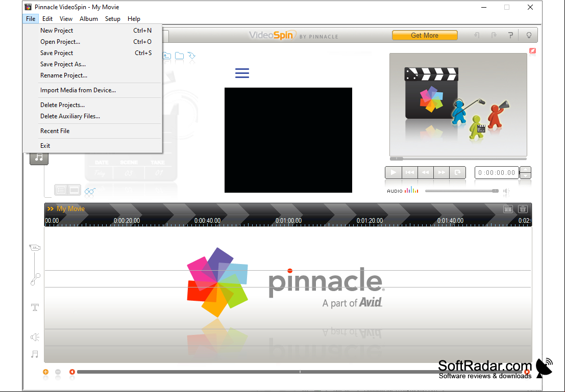Click the timeline view switch icon
Screen dimensions: 565x392
point(508,209)
